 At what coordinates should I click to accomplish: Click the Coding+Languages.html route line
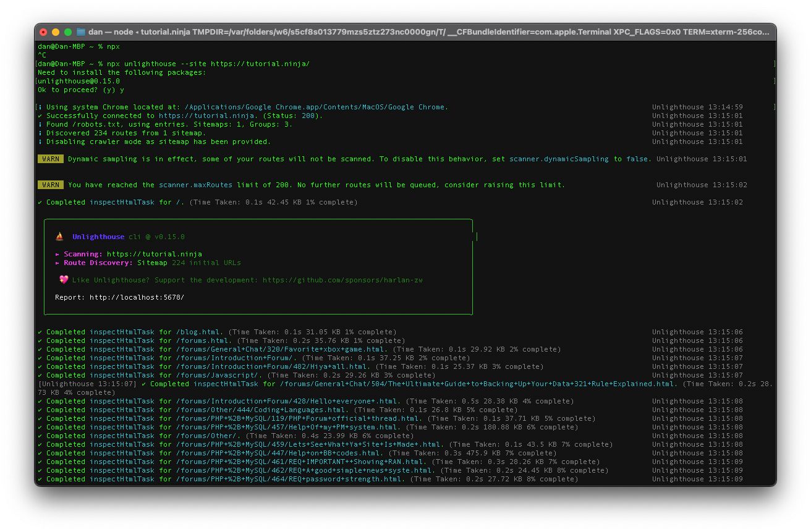click(278, 410)
